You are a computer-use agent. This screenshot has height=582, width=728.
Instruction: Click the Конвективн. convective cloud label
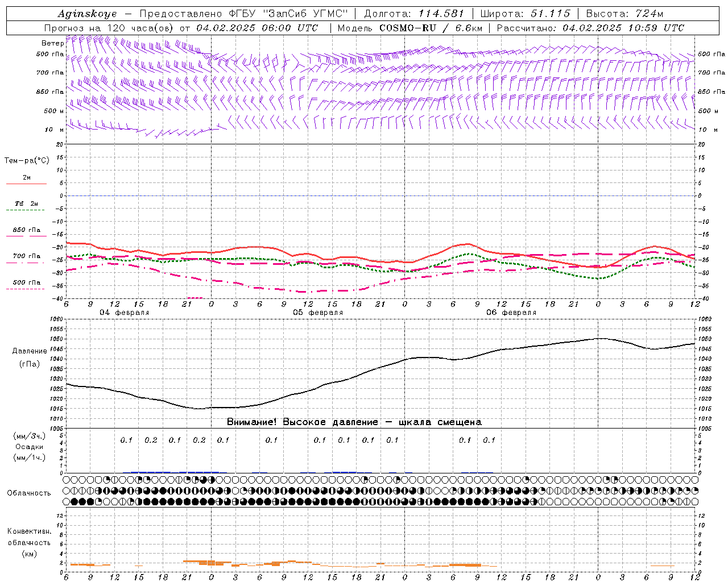click(29, 531)
